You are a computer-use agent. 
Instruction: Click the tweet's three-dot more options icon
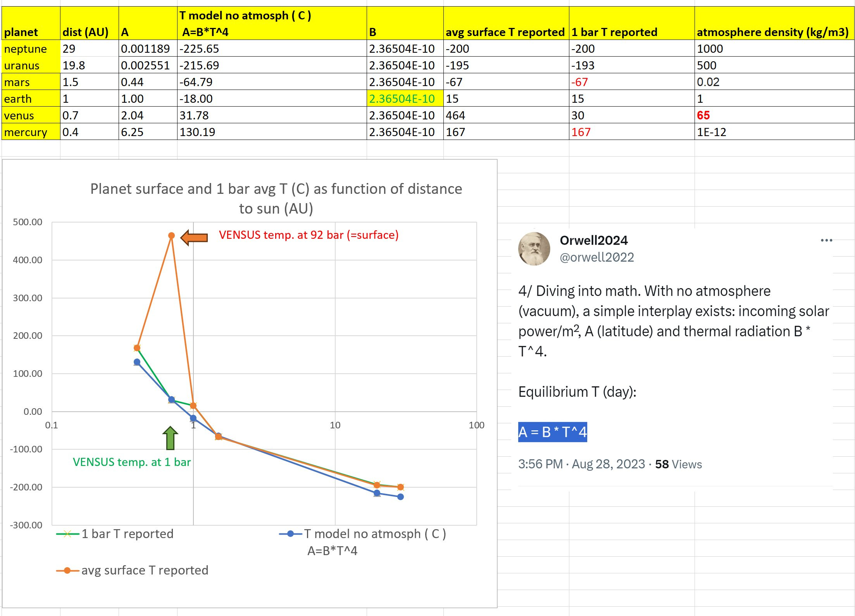[x=826, y=240]
